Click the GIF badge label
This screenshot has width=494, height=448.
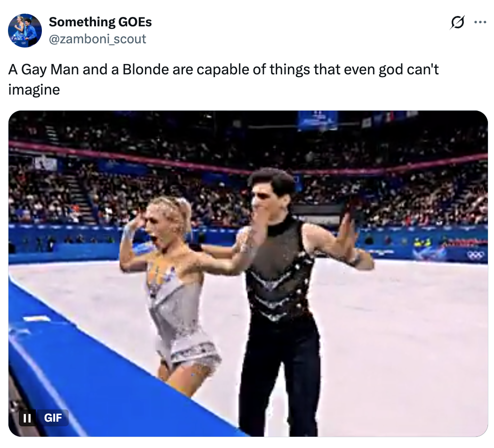pyautogui.click(x=53, y=418)
